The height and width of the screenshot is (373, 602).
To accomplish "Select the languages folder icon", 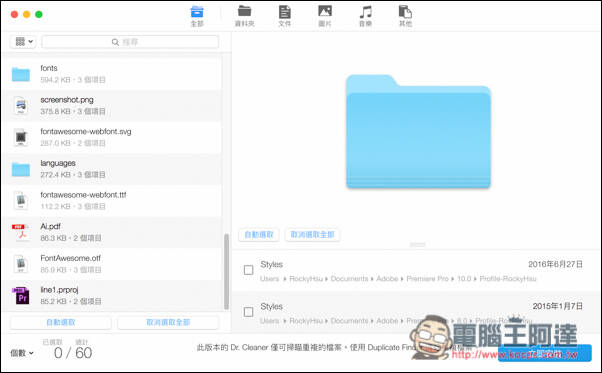I will point(21,169).
